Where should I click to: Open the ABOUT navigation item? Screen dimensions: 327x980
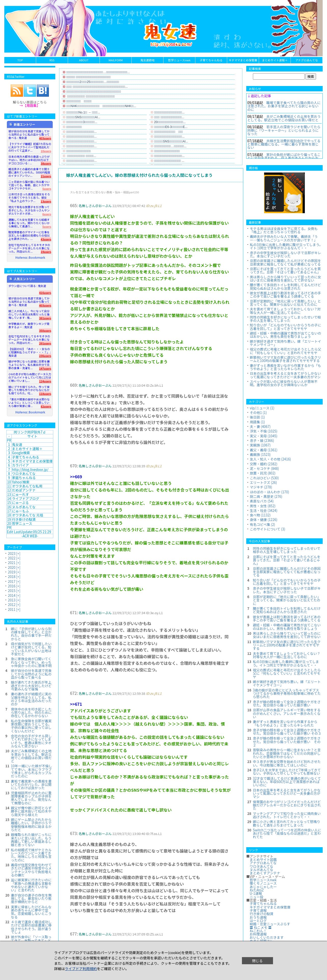pos(84,60)
